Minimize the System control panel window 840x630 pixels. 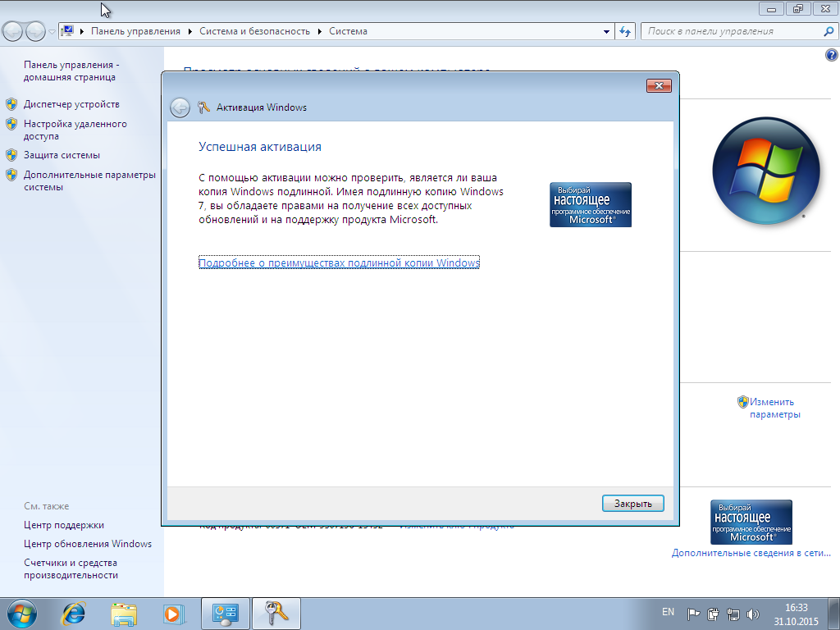coord(771,8)
